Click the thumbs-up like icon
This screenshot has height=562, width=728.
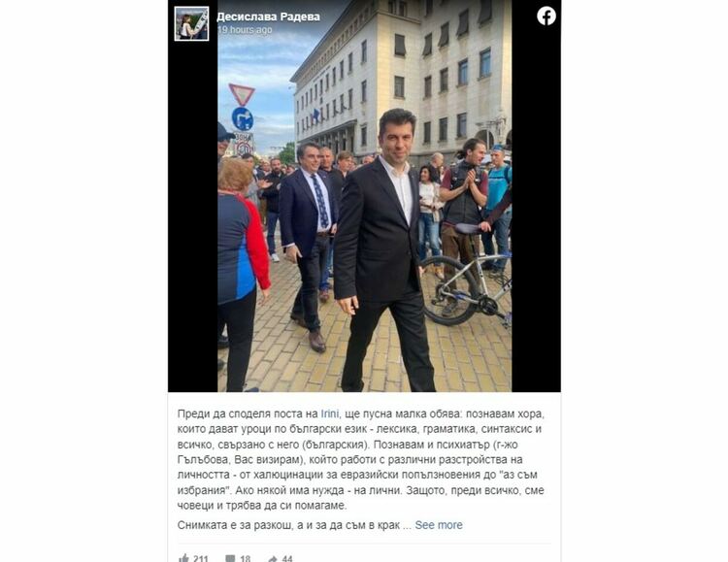click(x=183, y=558)
